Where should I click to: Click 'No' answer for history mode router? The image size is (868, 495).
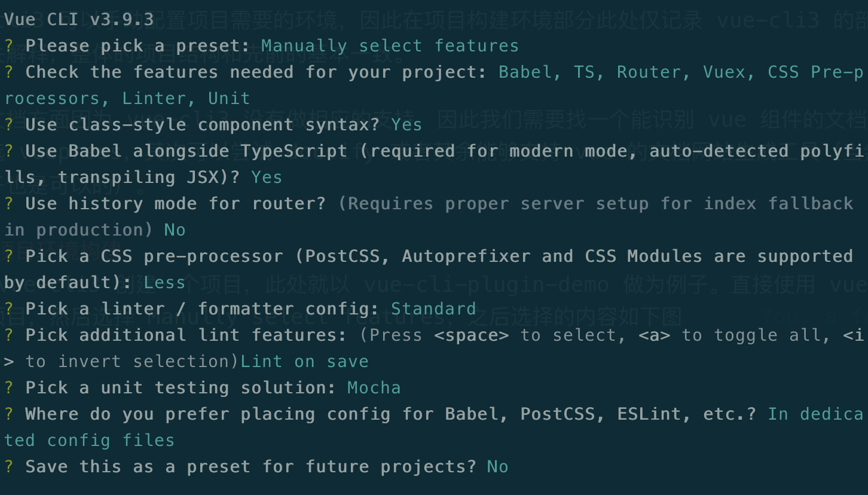tap(175, 230)
